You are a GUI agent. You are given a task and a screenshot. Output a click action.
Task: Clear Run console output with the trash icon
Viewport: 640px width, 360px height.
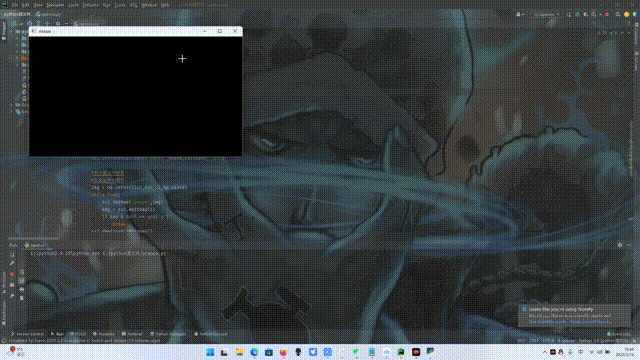point(22,298)
